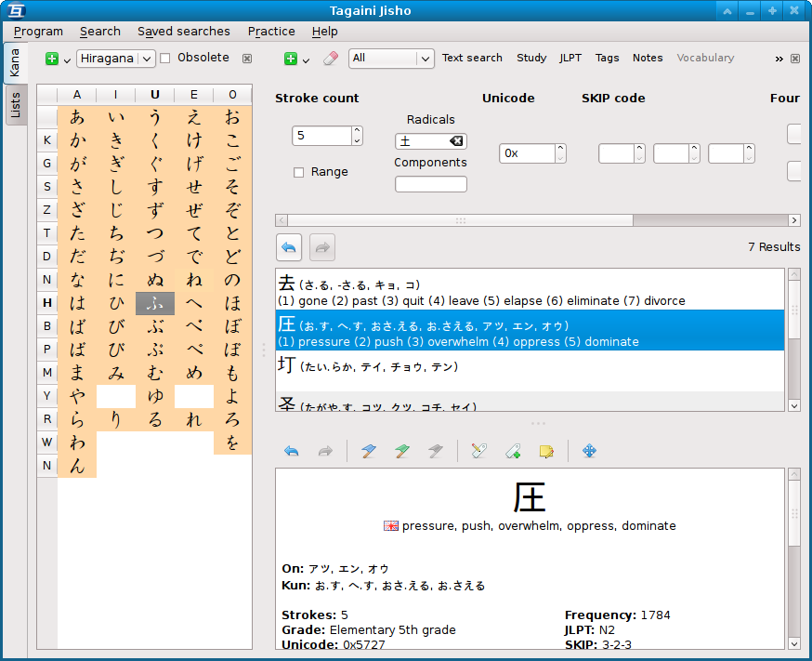
Task: Open the Practice menu
Action: click(x=271, y=32)
